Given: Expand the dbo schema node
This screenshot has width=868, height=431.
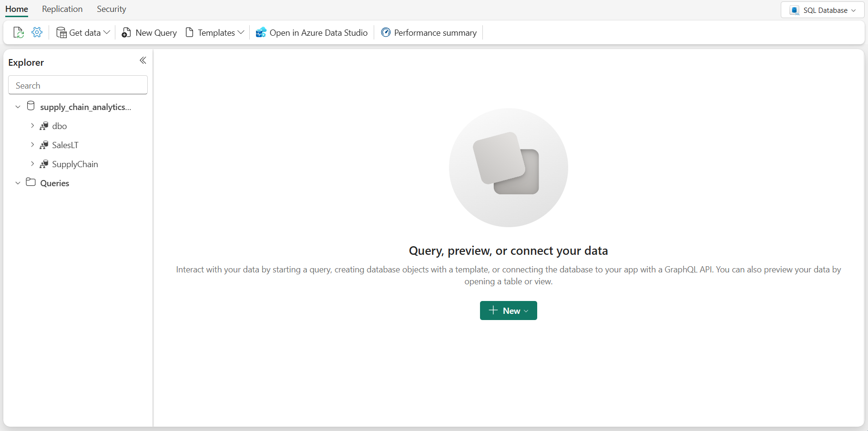Looking at the screenshot, I should point(32,126).
